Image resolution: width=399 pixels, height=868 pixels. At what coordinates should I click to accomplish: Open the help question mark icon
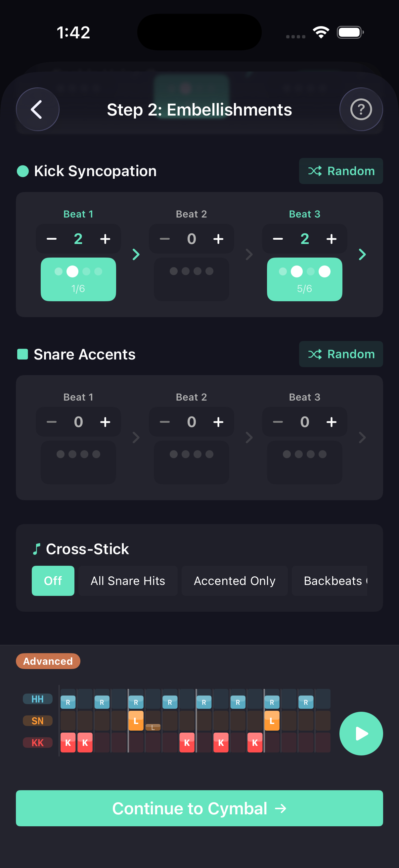coord(361,109)
